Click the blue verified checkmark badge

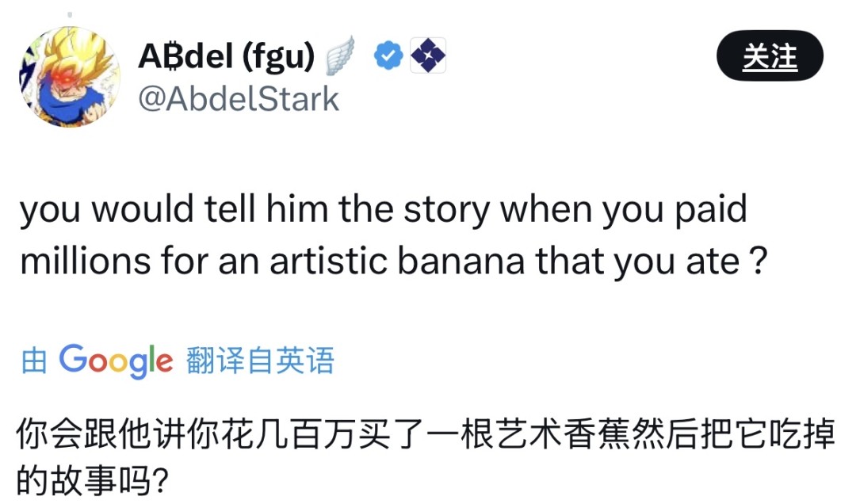tap(388, 56)
